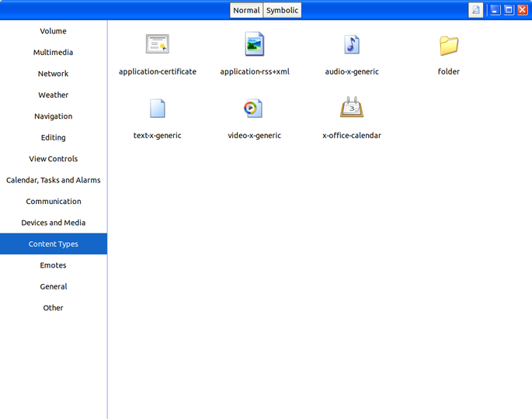Screen dimensions: 532x419
Task: Open the Multimedia category
Action: point(54,52)
